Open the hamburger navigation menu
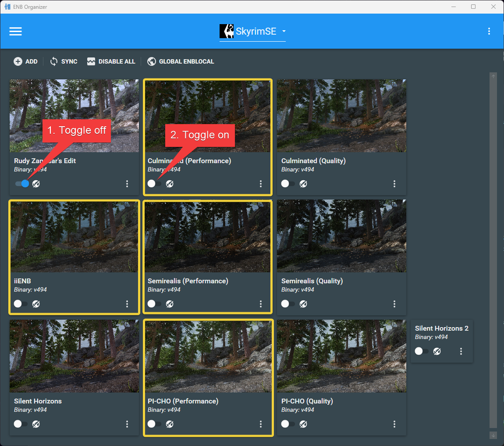The width and height of the screenshot is (504, 446). tap(15, 31)
